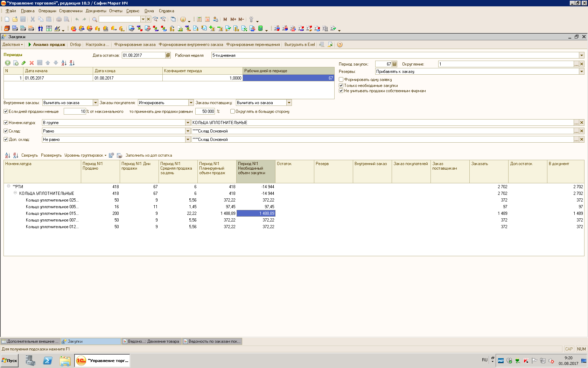Click the magnifier search icon in the top toolbar
588x368 pixels.
click(94, 19)
